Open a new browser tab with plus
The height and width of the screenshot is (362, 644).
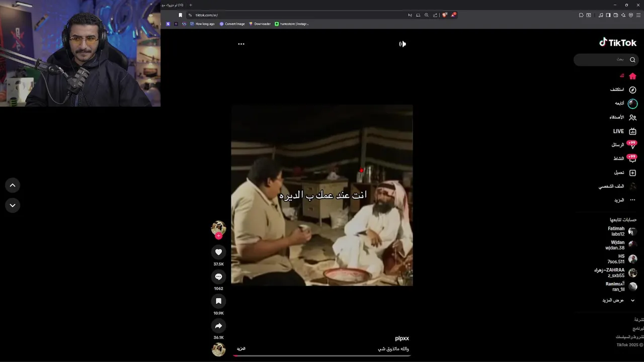(x=190, y=5)
